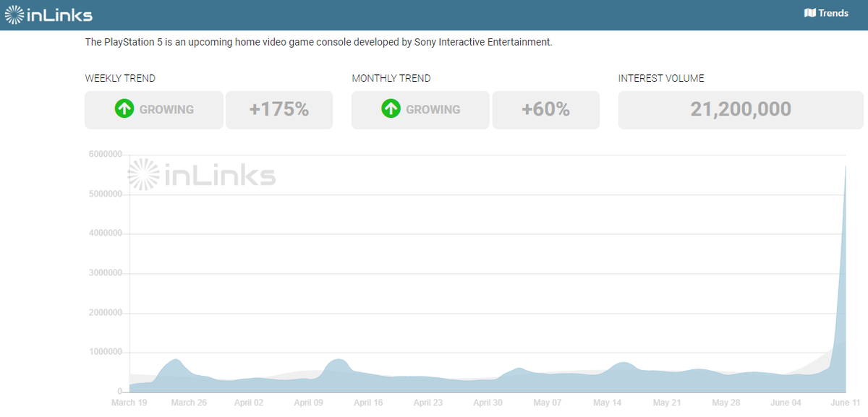Select the +60% monthly trend value
This screenshot has width=868, height=417.
545,110
